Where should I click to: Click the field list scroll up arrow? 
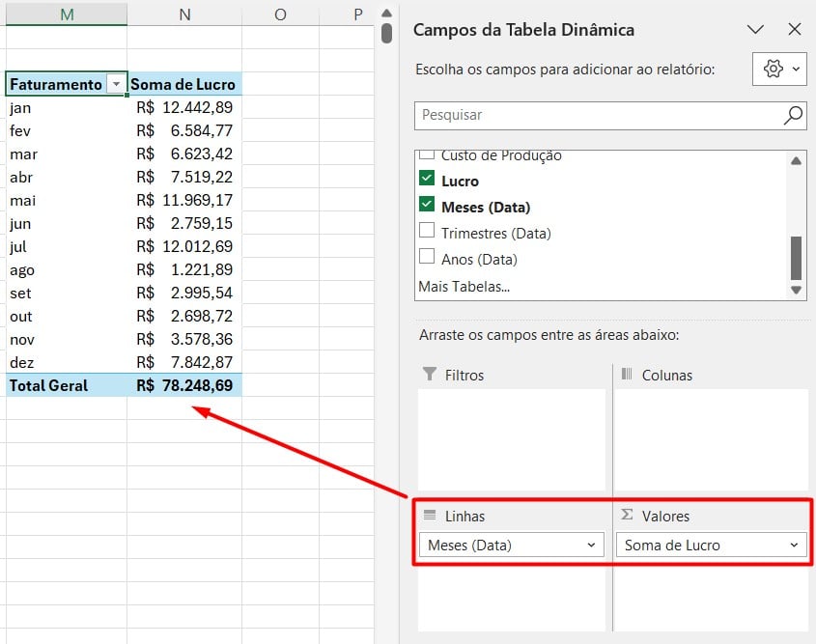click(x=796, y=161)
